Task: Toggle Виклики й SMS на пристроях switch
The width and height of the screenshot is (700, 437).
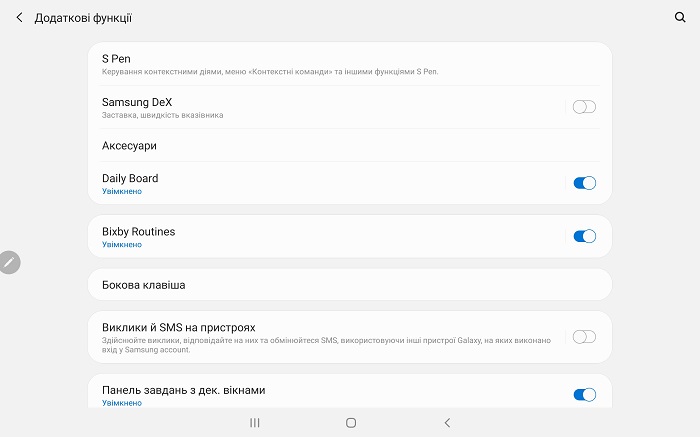Action: (x=584, y=337)
